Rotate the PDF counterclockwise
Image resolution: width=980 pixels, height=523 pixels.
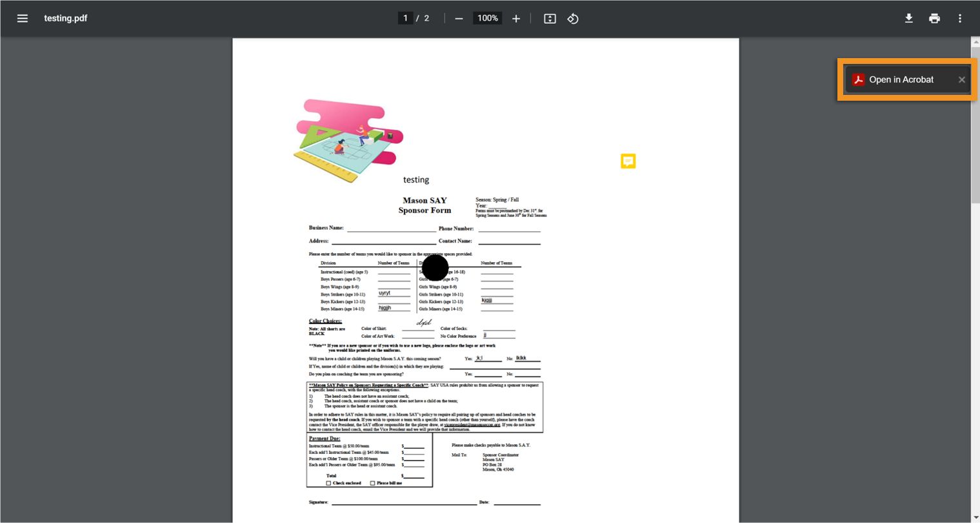tap(574, 18)
